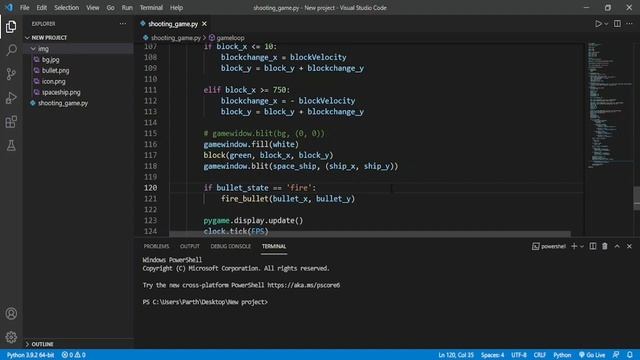
Task: Open Explorer views and more actions ellipsis
Action: [123, 24]
